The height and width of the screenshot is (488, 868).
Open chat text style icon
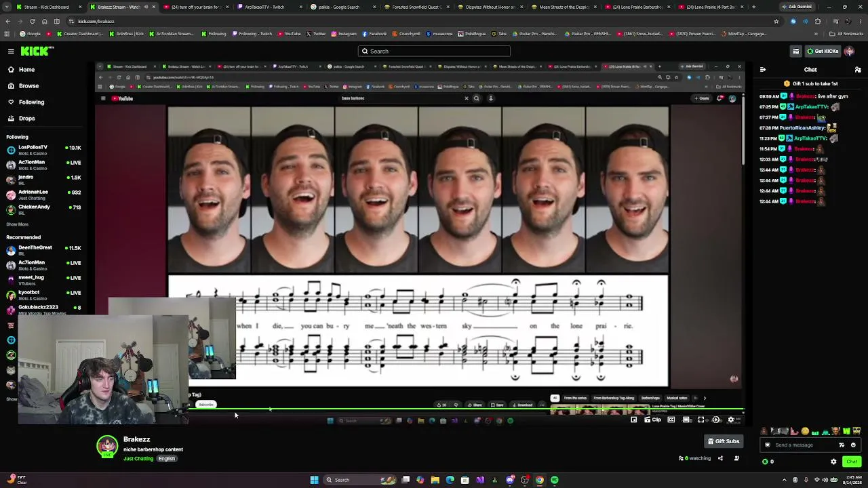tap(842, 445)
